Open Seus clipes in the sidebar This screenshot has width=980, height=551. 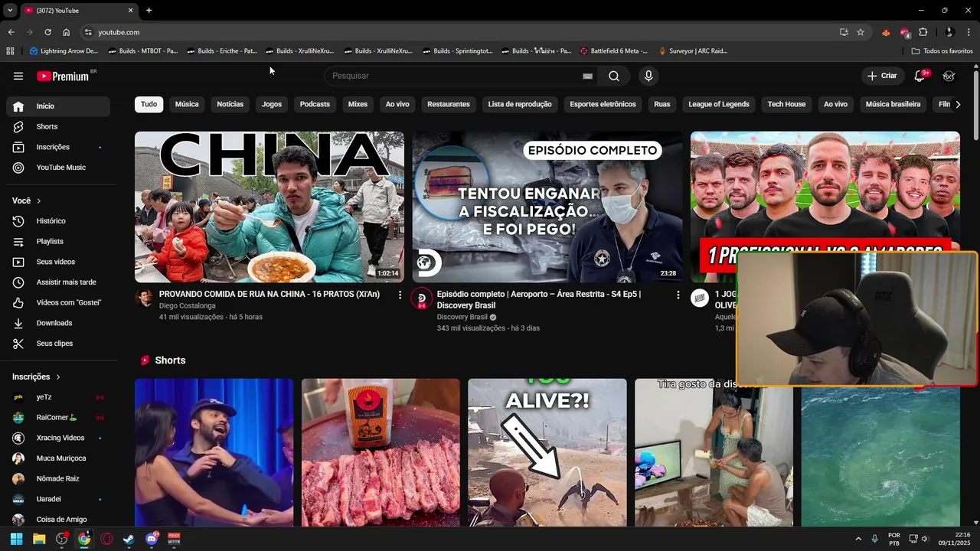pos(58,344)
